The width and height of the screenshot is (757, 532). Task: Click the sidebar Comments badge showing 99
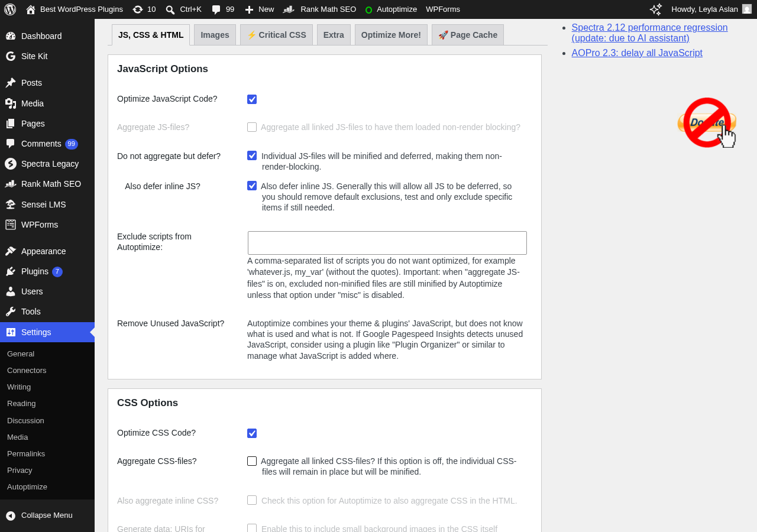tap(72, 144)
